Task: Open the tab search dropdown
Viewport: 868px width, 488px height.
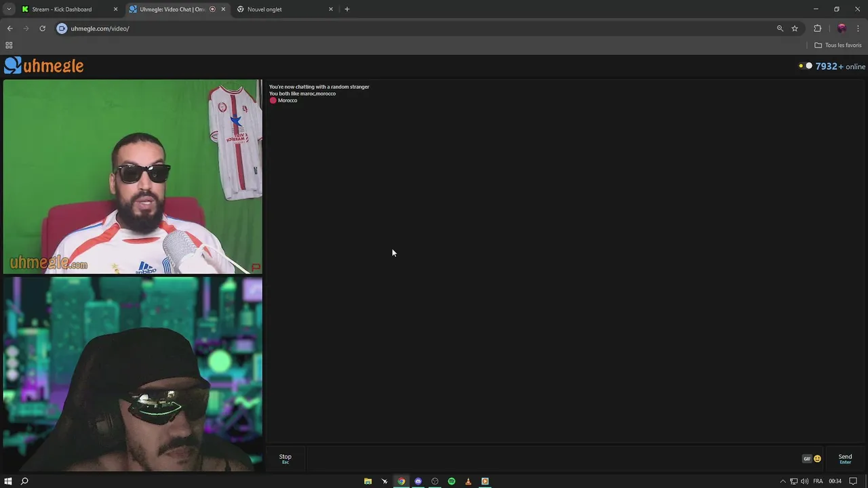Action: [x=9, y=9]
